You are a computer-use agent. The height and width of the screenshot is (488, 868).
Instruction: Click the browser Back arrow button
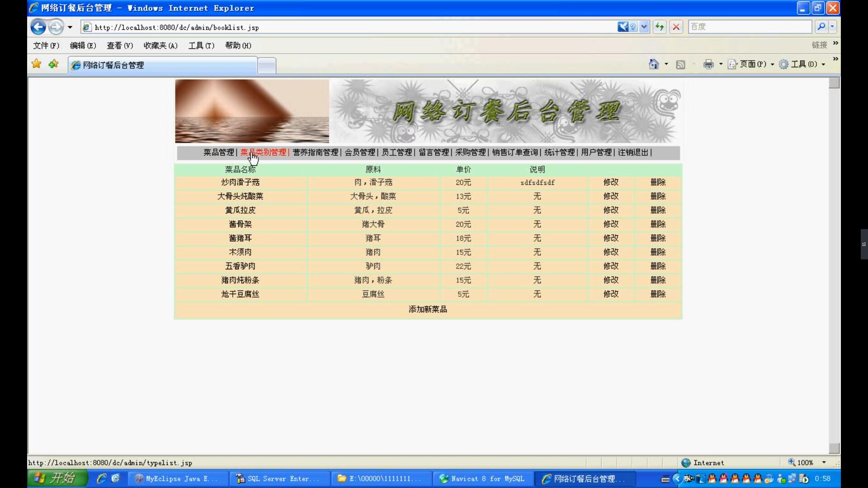pyautogui.click(x=38, y=27)
